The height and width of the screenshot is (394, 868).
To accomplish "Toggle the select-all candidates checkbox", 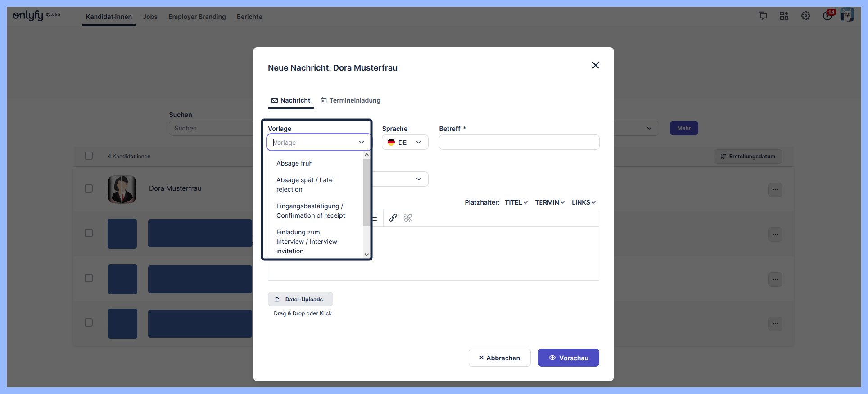I will [x=89, y=156].
